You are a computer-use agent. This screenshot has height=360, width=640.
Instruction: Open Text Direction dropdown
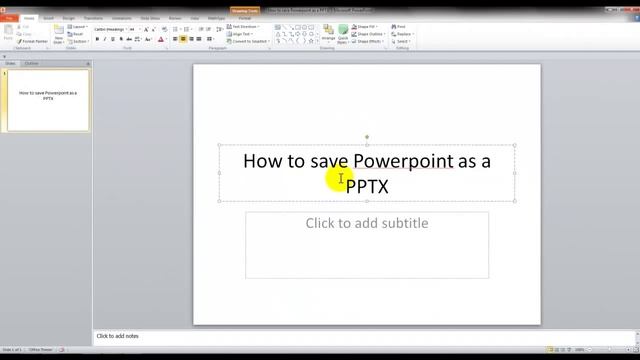243,27
